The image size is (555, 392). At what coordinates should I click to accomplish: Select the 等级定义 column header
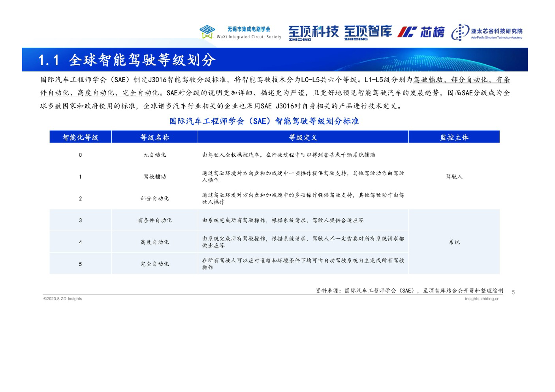303,137
